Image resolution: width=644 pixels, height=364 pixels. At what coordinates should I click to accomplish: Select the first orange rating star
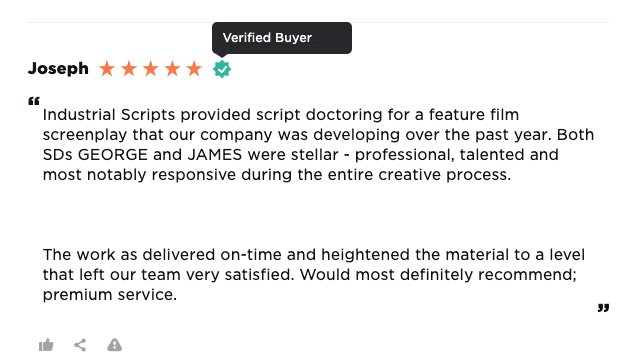pyautogui.click(x=107, y=69)
